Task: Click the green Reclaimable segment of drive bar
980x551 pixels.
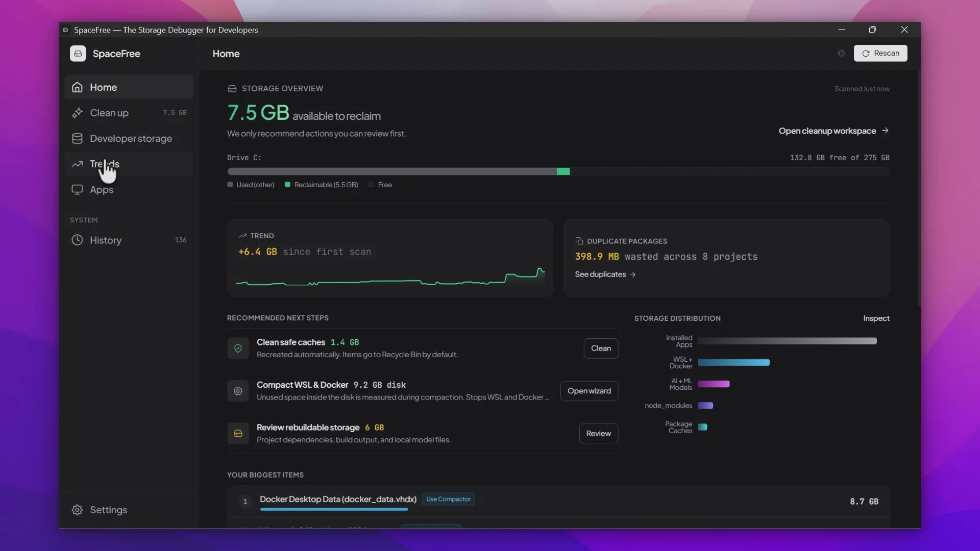Action: click(x=563, y=171)
